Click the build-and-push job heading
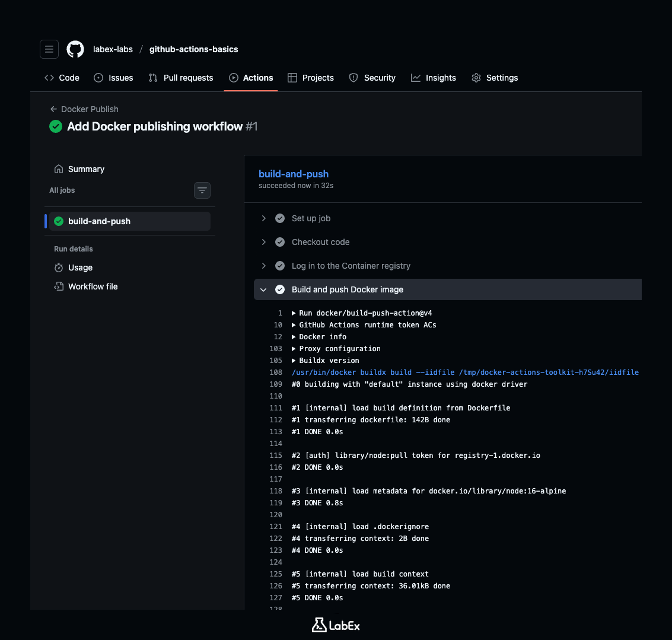 (294, 174)
